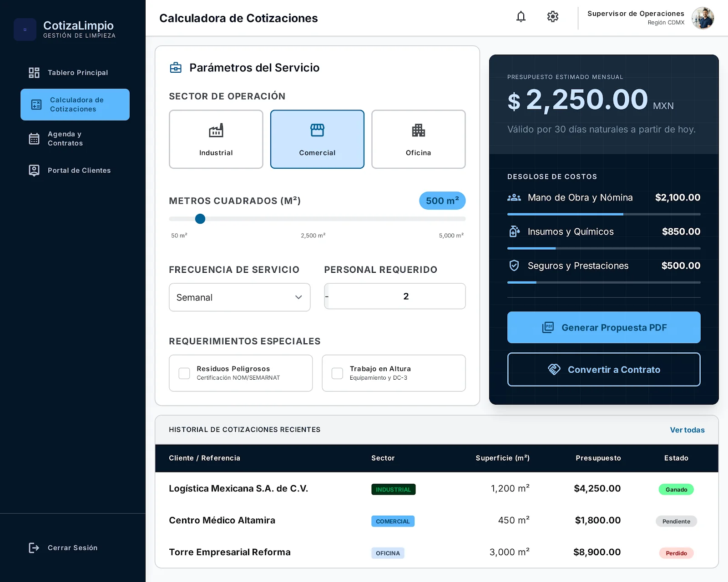Click the PDF icon in Generar Propuesta button
728x582 pixels.
tap(548, 327)
